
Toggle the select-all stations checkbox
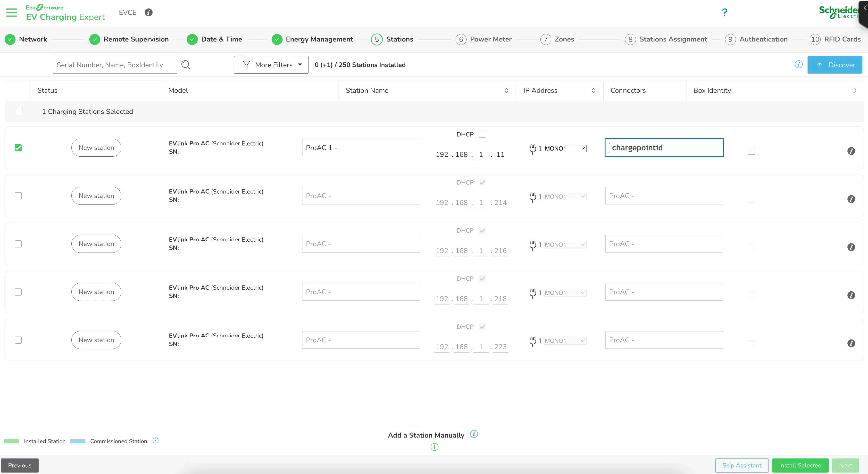click(x=19, y=112)
